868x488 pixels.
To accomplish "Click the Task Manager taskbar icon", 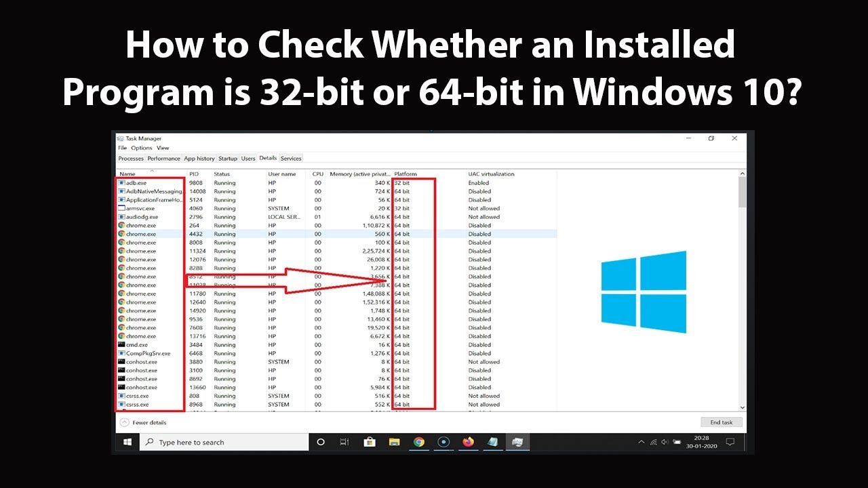I will (517, 442).
